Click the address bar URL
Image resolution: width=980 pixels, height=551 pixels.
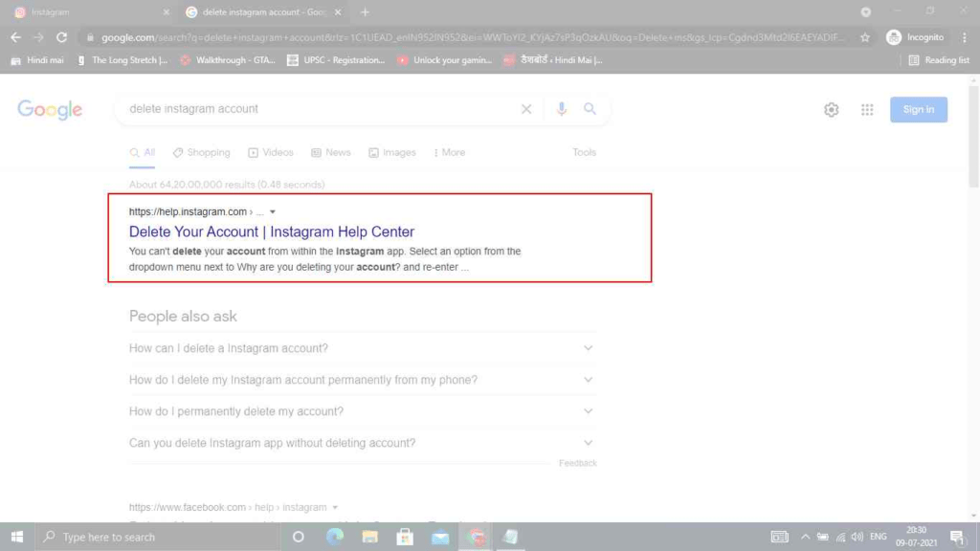pyautogui.click(x=472, y=37)
